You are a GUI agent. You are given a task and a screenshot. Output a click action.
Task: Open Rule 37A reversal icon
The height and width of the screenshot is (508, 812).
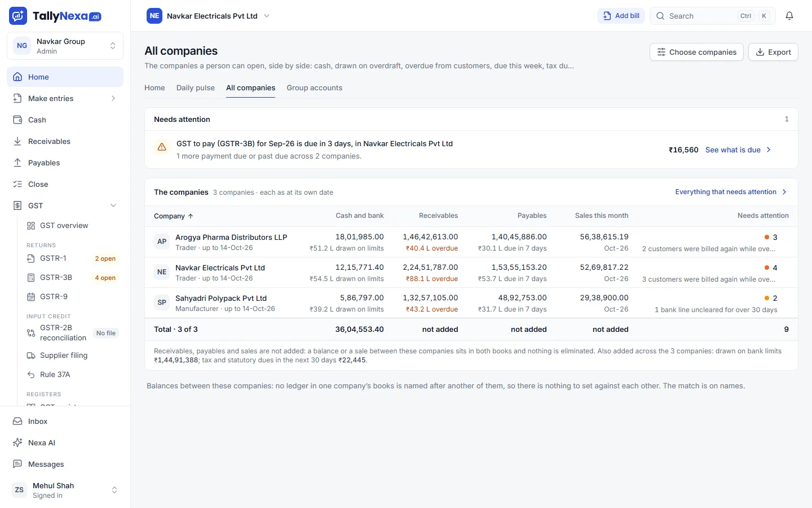(x=31, y=375)
